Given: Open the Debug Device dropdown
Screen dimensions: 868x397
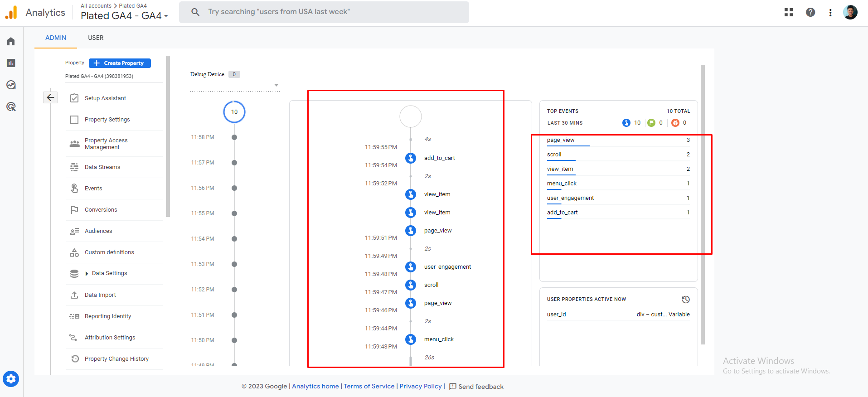Looking at the screenshot, I should (x=276, y=85).
